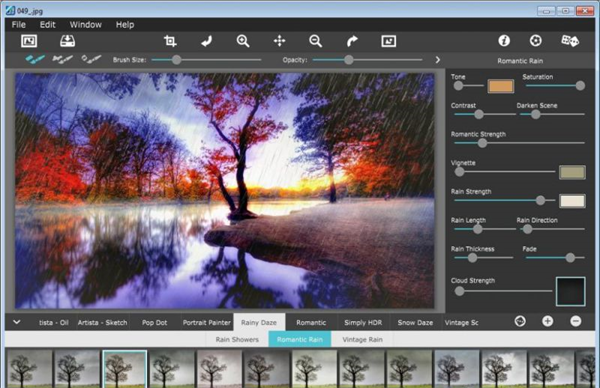Undo last action with curved-left arrow

[x=207, y=41]
